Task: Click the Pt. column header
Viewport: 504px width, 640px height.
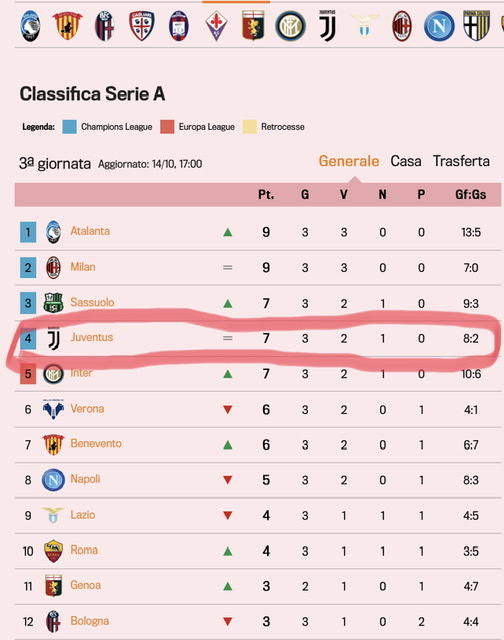Action: coord(266,194)
